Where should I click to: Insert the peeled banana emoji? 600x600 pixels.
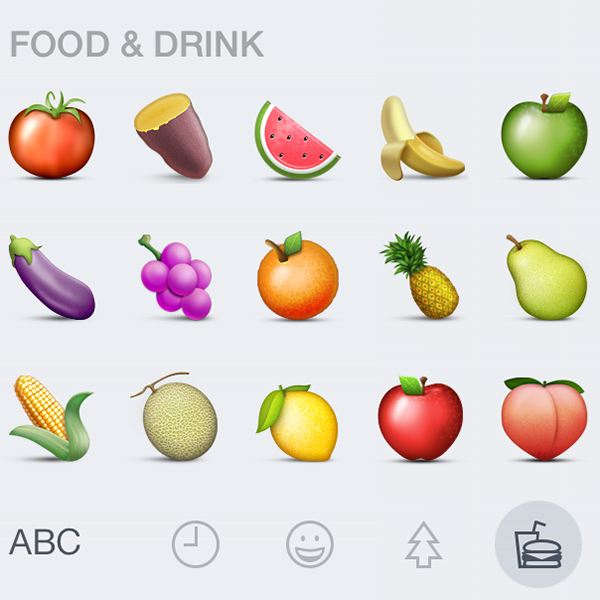(422, 138)
